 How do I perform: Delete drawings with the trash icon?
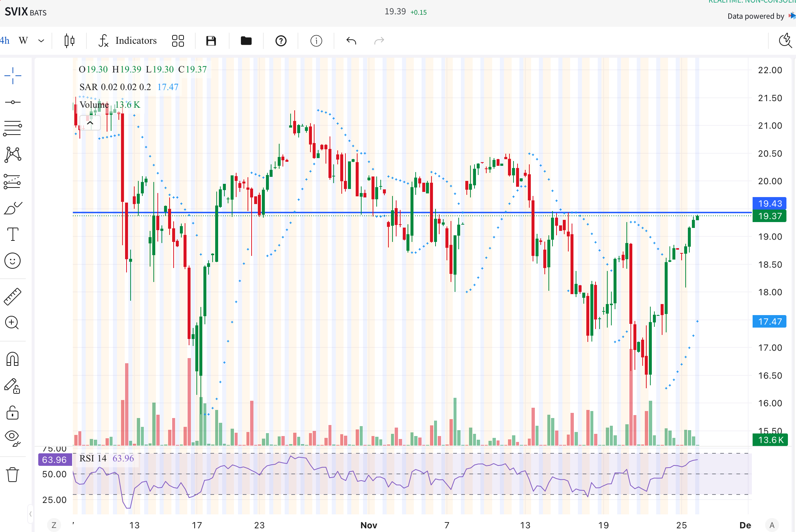13,474
